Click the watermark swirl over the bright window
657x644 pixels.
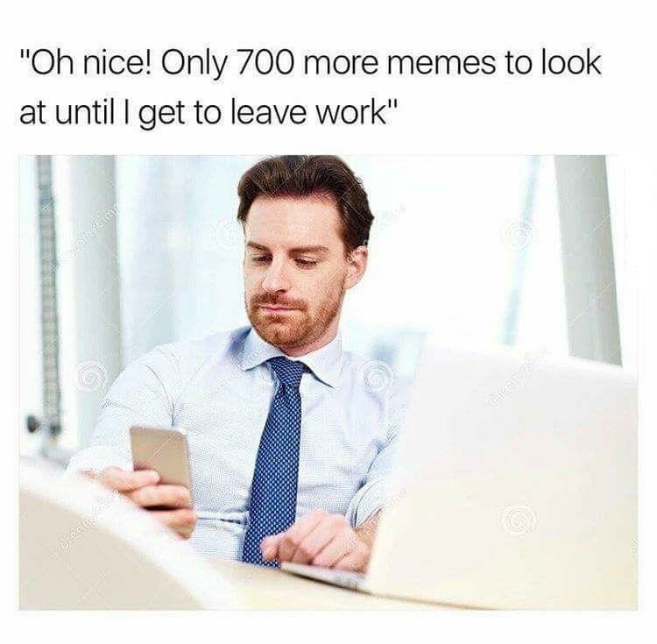point(520,233)
